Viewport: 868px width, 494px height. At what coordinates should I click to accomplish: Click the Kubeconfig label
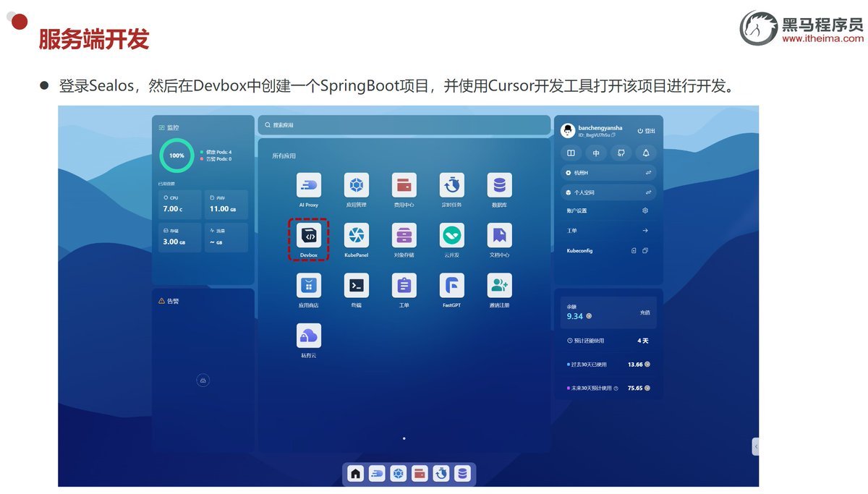(581, 250)
